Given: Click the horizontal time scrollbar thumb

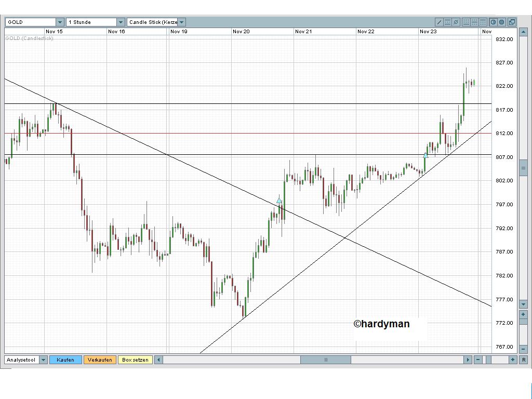Looking at the screenshot, I should tap(326, 360).
